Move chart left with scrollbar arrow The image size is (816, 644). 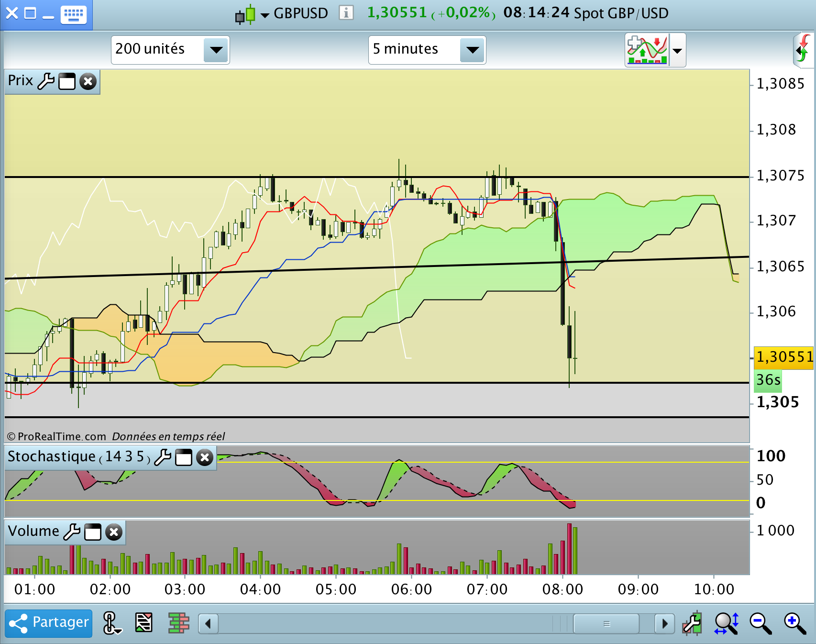208,624
